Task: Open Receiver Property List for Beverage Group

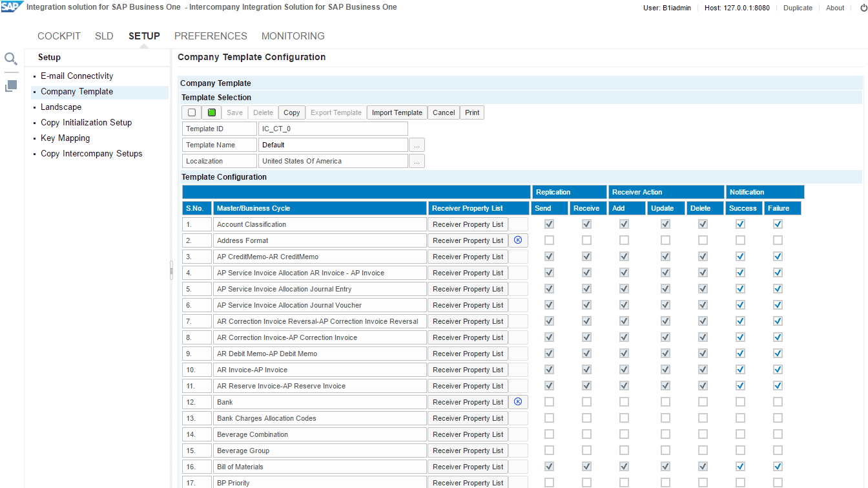Action: click(468, 451)
